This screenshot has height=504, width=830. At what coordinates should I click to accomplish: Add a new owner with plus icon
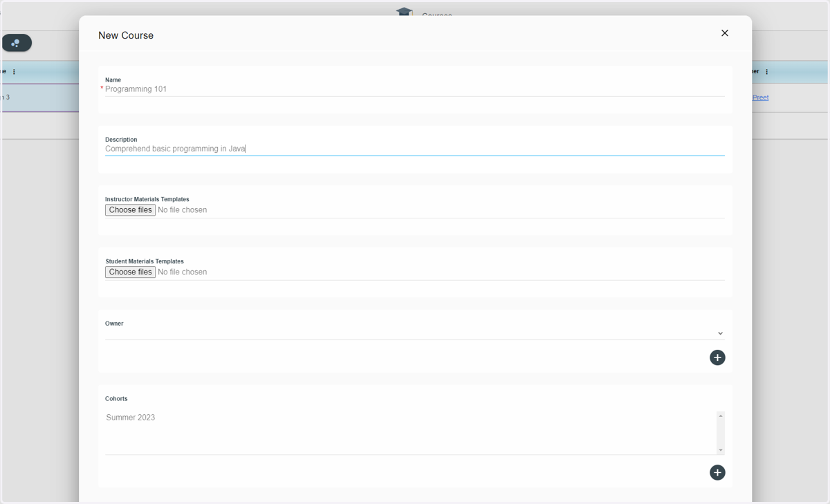pos(717,357)
